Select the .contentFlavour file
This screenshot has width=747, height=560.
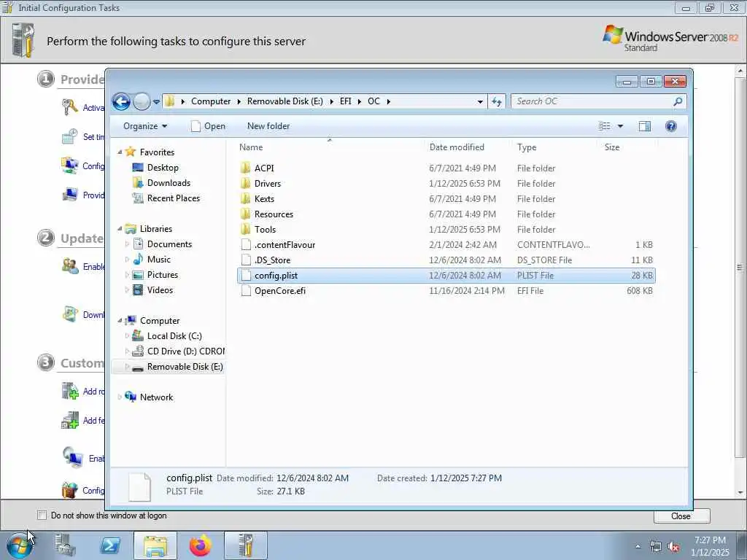click(x=446, y=245)
